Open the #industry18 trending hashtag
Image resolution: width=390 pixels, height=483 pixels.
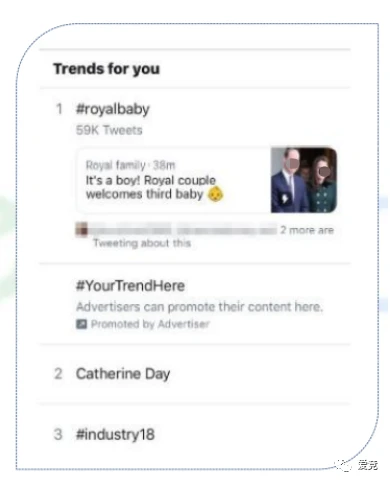click(x=115, y=434)
